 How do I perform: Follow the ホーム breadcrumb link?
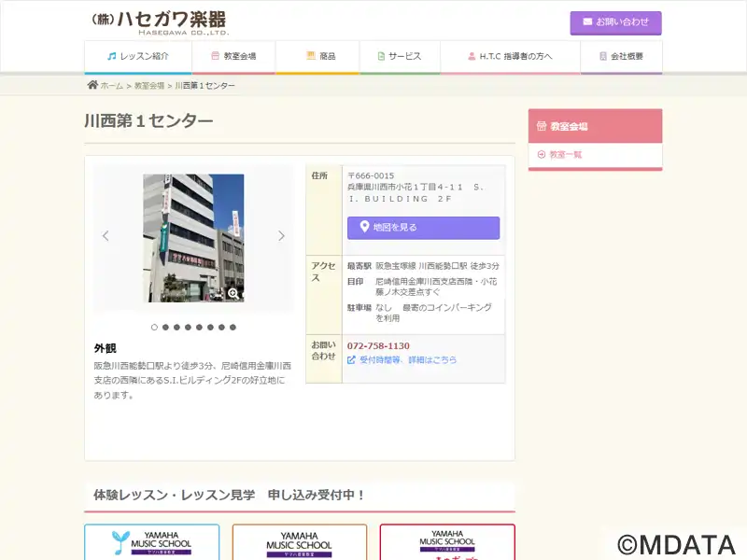tap(111, 86)
